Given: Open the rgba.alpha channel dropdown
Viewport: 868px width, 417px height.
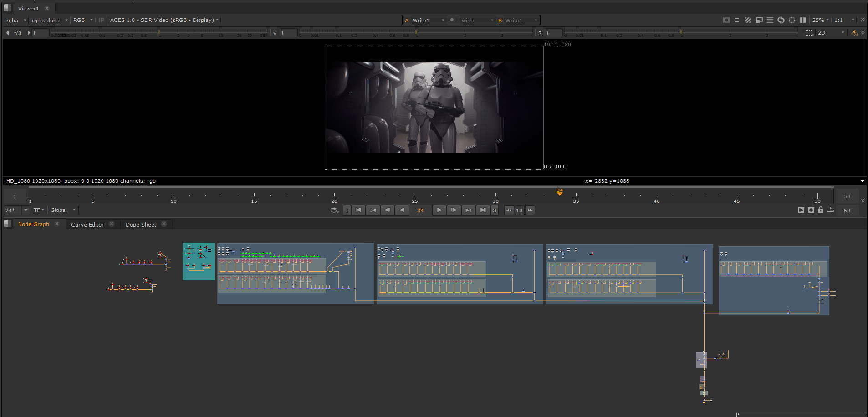Looking at the screenshot, I should (50, 20).
